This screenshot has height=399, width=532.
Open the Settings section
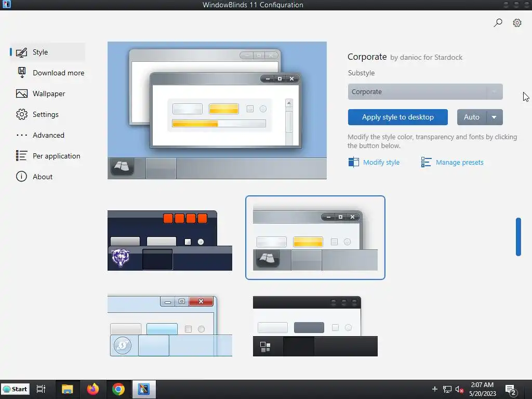47,114
